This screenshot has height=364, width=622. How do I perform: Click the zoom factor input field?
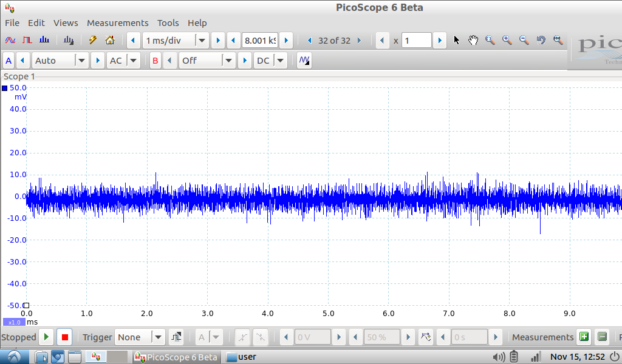click(x=417, y=41)
